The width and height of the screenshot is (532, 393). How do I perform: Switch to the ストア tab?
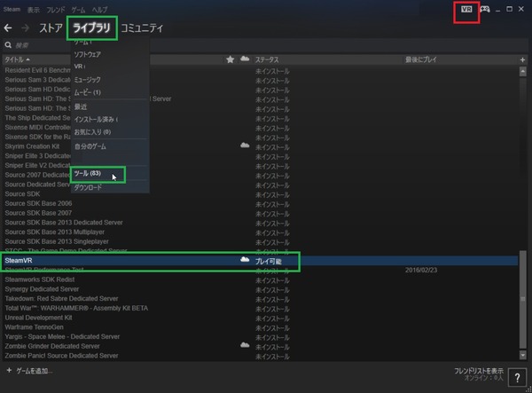tap(51, 28)
